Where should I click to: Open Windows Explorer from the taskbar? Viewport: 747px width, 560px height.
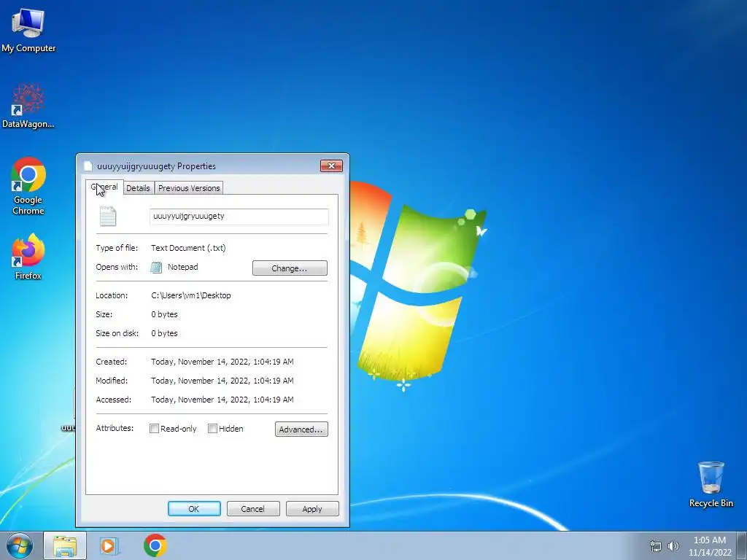65,545
